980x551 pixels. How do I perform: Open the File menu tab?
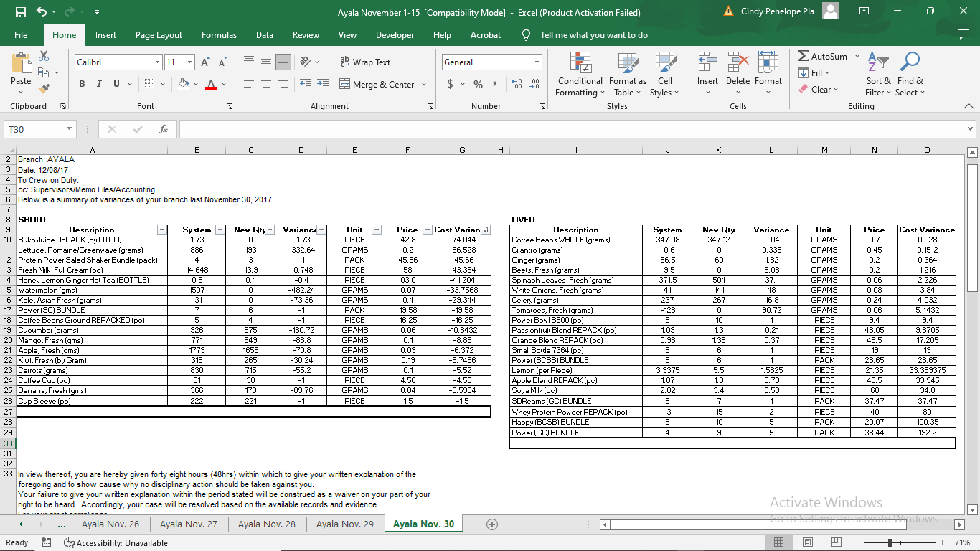21,35
